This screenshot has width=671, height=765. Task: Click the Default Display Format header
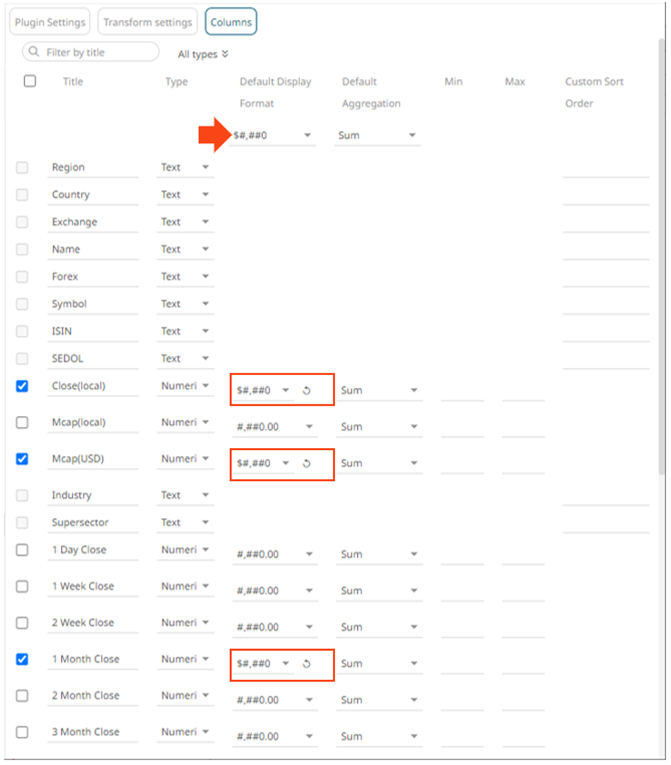tap(275, 92)
